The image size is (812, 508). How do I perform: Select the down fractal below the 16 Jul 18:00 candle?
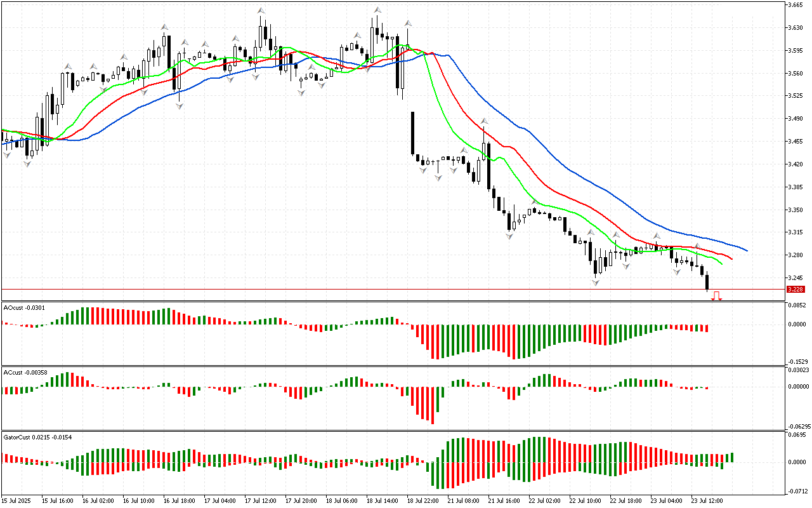[180, 106]
